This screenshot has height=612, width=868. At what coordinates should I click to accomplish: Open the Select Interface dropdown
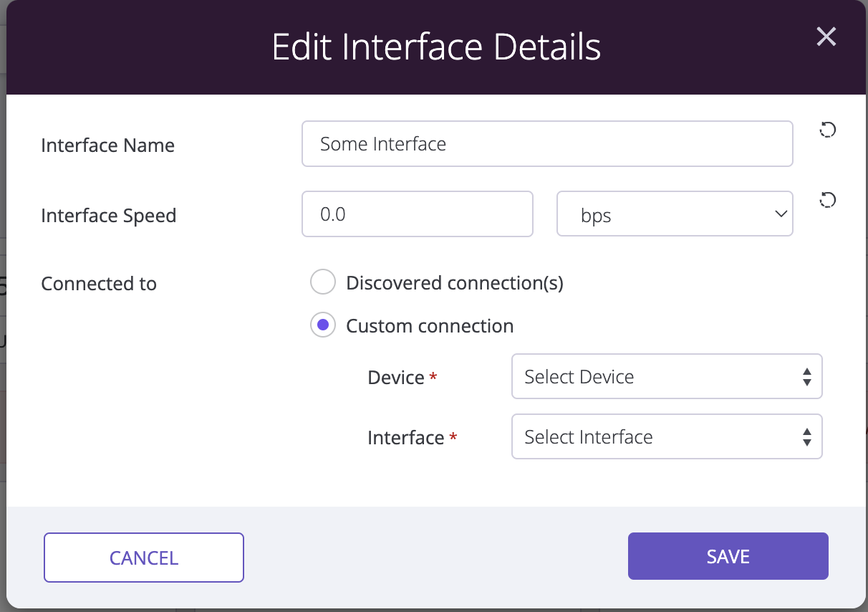pos(666,436)
